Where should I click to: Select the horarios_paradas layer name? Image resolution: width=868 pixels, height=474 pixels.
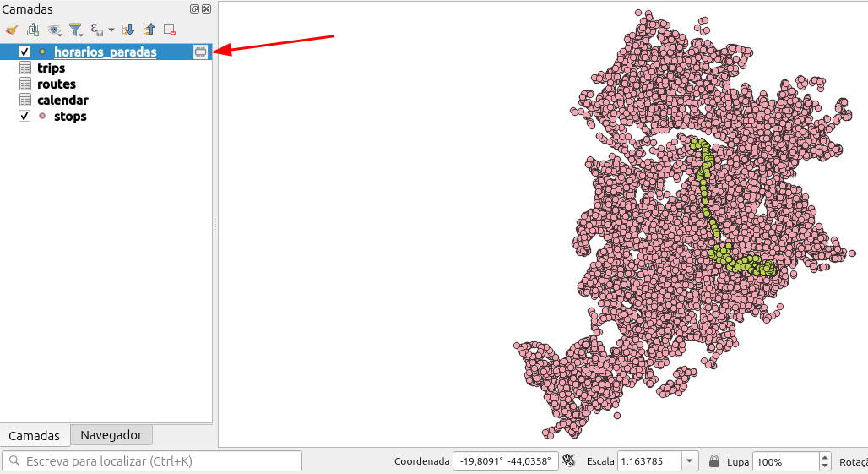[106, 52]
